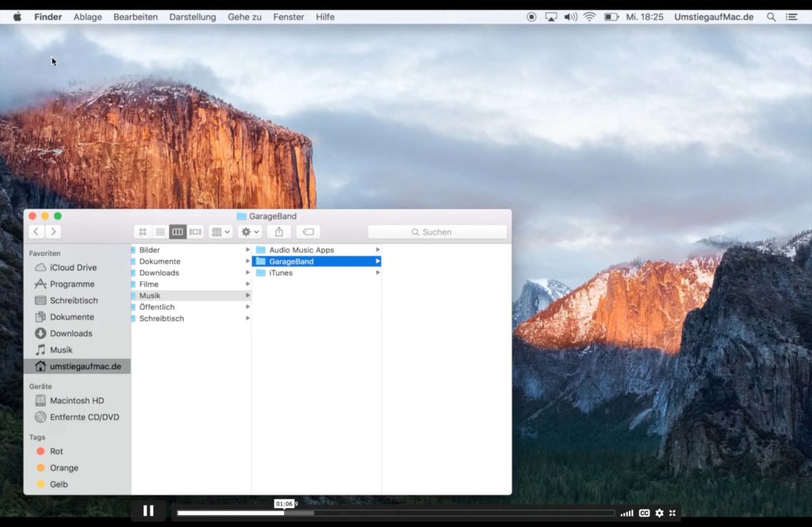Image resolution: width=812 pixels, height=527 pixels.
Task: Switch Finder to list view
Action: coord(160,232)
